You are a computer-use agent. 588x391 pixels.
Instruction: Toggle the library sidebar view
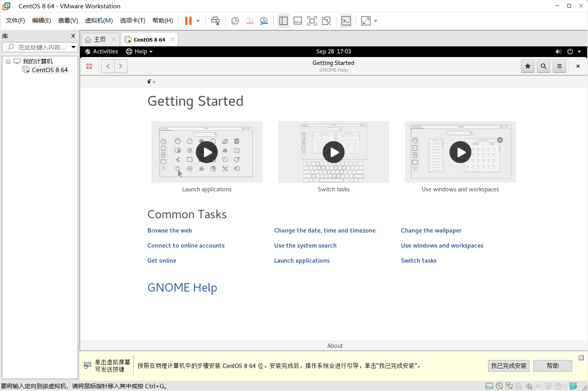[283, 21]
